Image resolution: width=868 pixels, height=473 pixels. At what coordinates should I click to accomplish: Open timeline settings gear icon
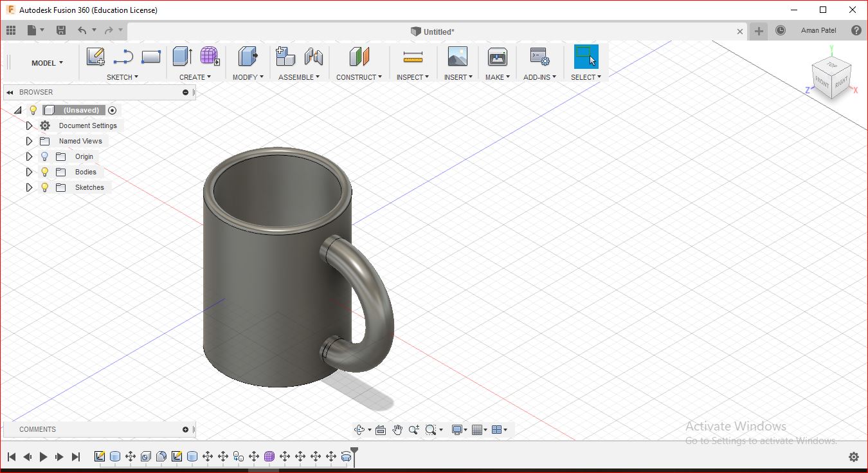[x=854, y=457]
